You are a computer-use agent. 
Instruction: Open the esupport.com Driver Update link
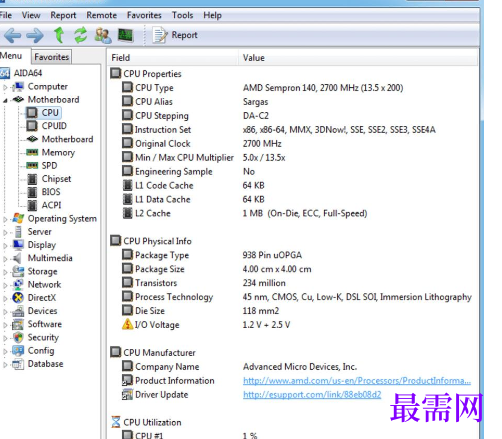[x=312, y=395]
